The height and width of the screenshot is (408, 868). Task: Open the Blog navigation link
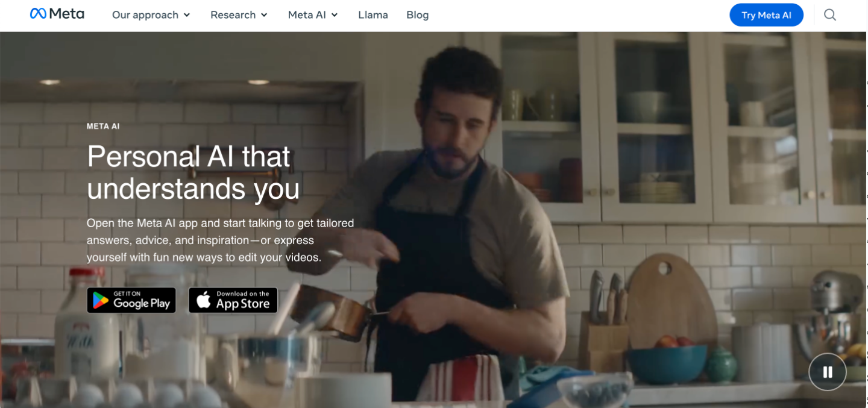pyautogui.click(x=418, y=15)
